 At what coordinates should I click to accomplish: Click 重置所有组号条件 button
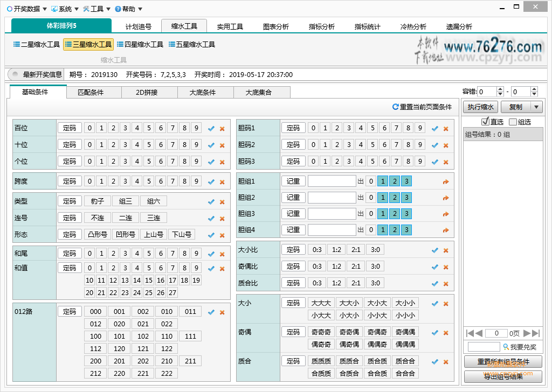coord(503,362)
